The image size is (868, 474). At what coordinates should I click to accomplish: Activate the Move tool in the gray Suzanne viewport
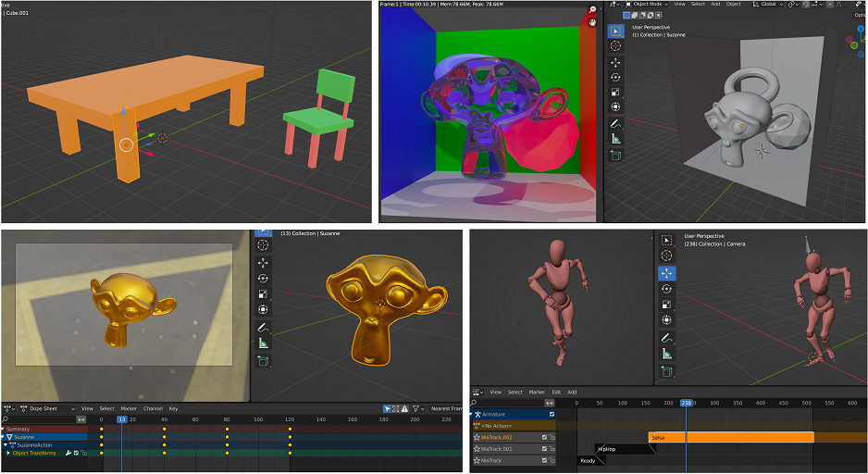click(615, 63)
